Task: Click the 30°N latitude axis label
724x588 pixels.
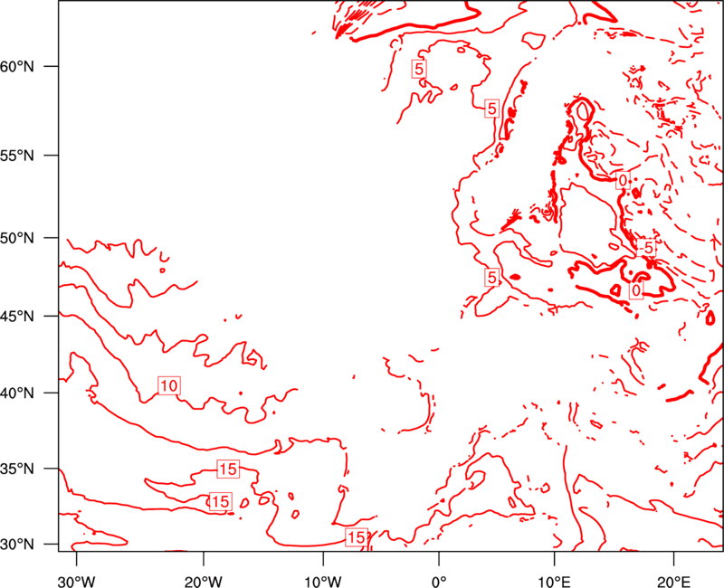Action: [17, 545]
